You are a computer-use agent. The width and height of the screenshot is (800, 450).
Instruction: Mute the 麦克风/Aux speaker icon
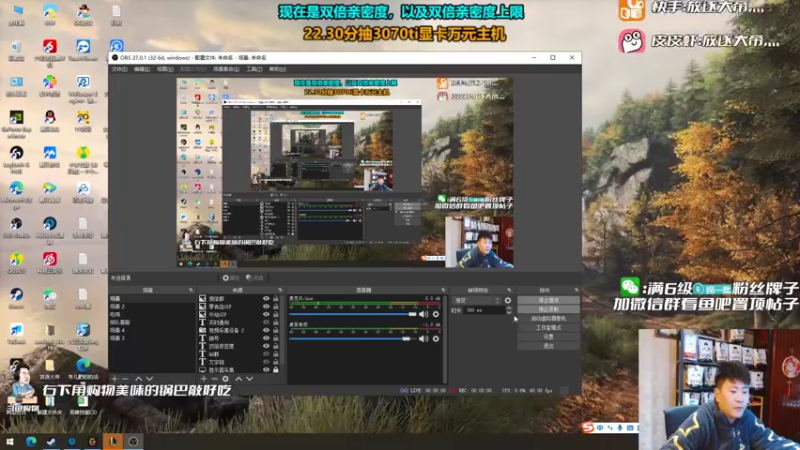tap(423, 314)
